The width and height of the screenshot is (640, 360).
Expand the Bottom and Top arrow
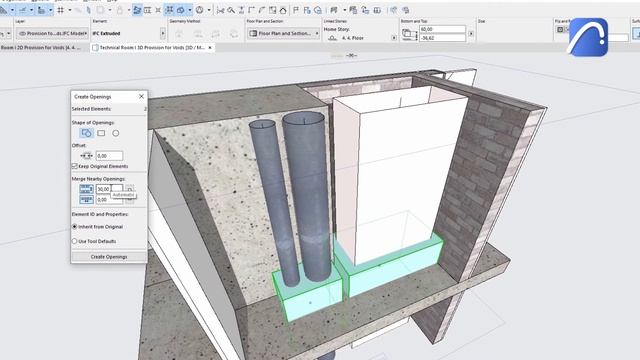(471, 34)
